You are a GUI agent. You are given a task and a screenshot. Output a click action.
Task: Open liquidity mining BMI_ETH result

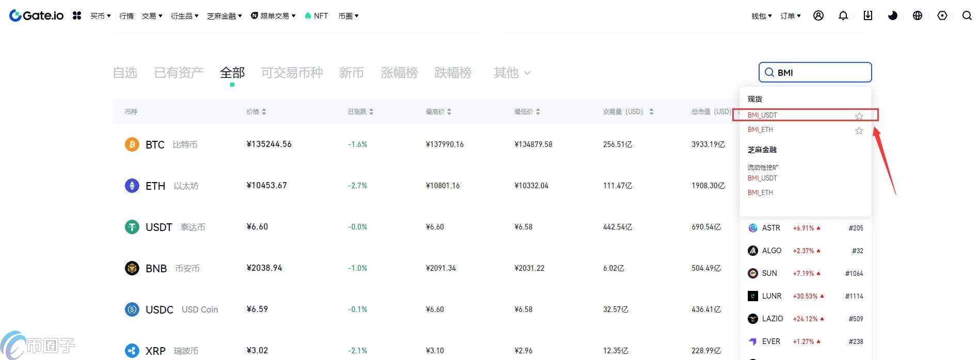pyautogui.click(x=760, y=192)
